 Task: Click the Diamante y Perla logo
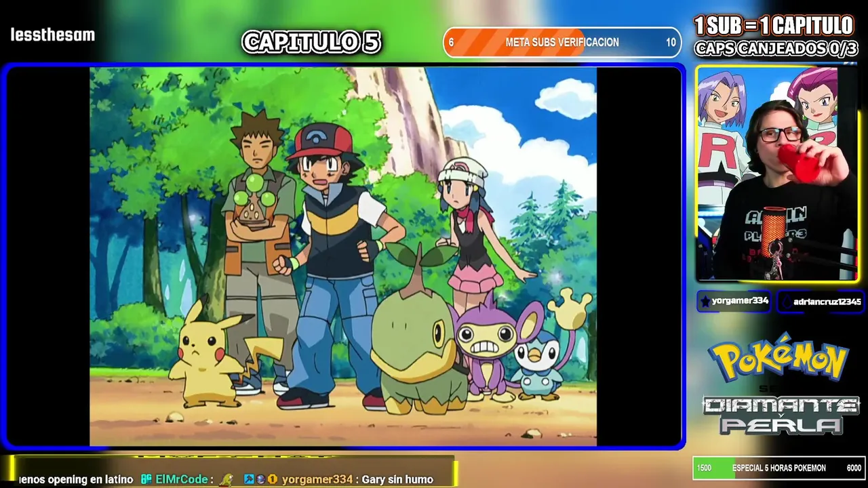coord(780,415)
